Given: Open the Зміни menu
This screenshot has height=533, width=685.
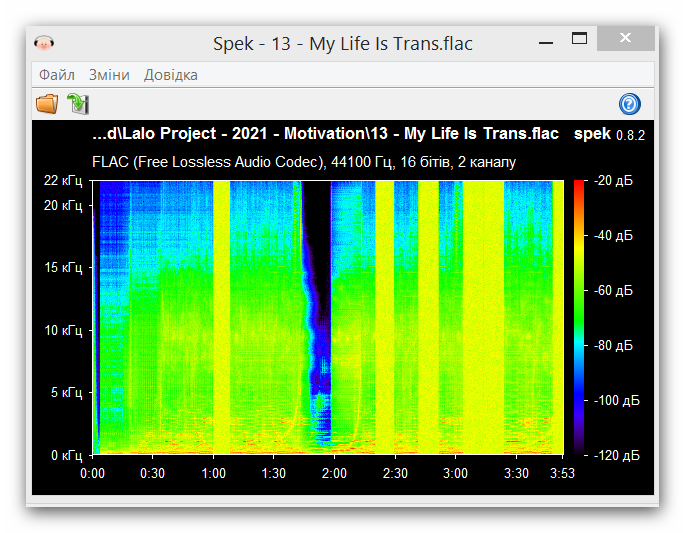Looking at the screenshot, I should pyautogui.click(x=109, y=75).
